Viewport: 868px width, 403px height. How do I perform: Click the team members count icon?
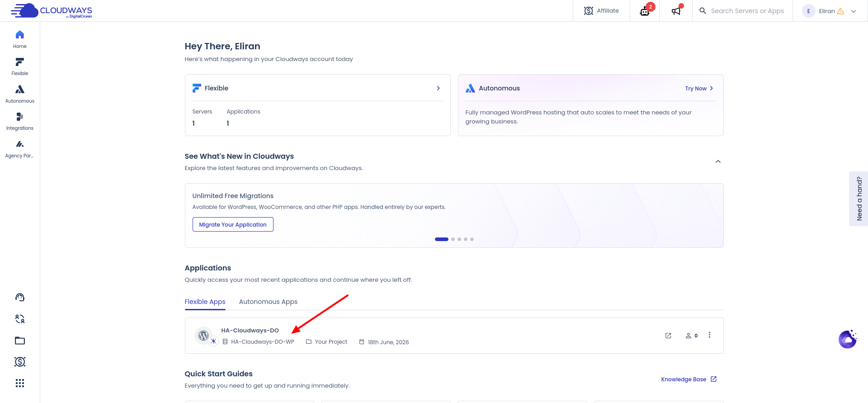coord(692,336)
